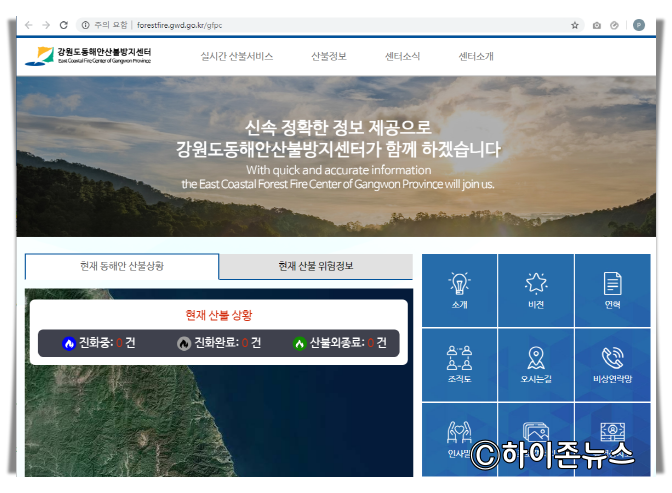Open the 조직도 organization tile

click(x=459, y=364)
